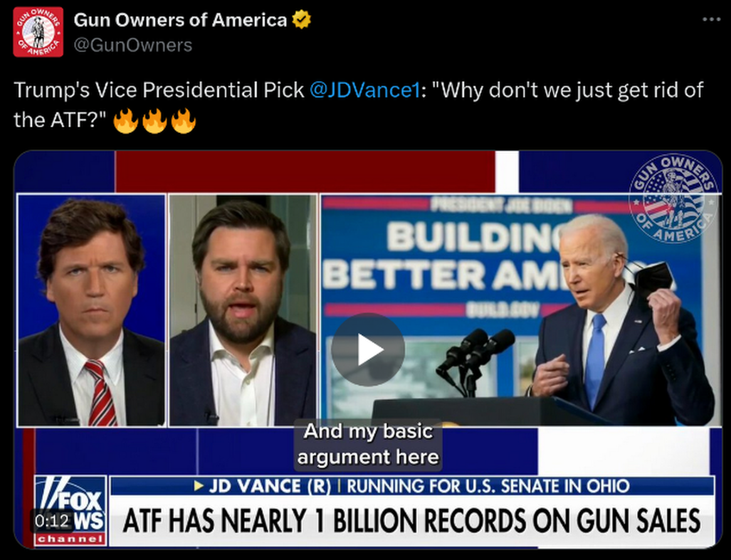This screenshot has height=560, width=731.
Task: Click the 0:12 video duration badge
Action: coord(52,520)
